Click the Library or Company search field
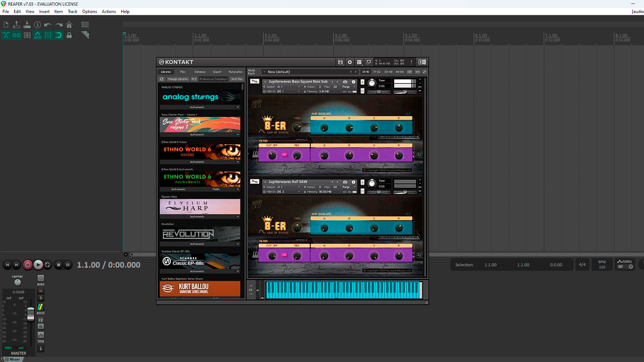The width and height of the screenshot is (644, 362). [214, 79]
